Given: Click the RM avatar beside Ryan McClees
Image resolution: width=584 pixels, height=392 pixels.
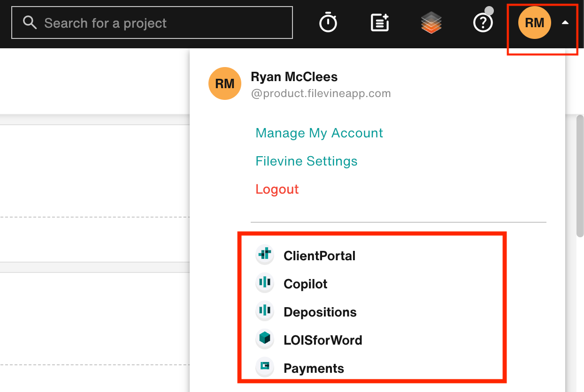Looking at the screenshot, I should (225, 83).
